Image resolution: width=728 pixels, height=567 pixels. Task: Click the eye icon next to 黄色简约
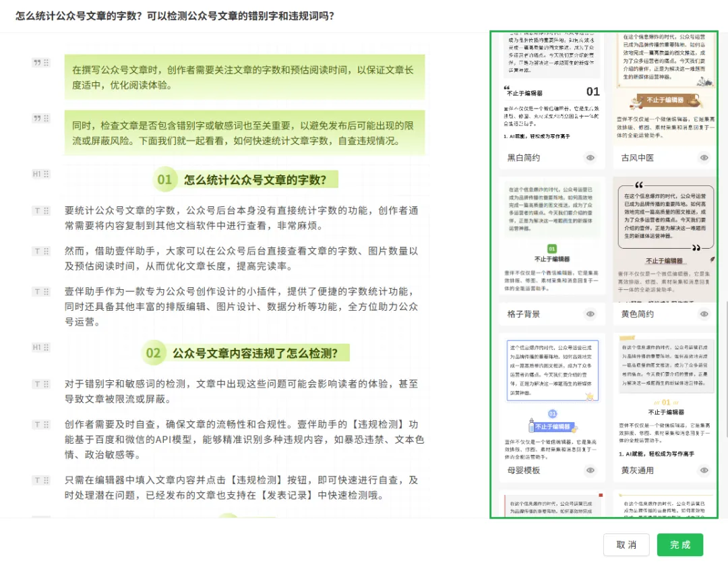(704, 314)
